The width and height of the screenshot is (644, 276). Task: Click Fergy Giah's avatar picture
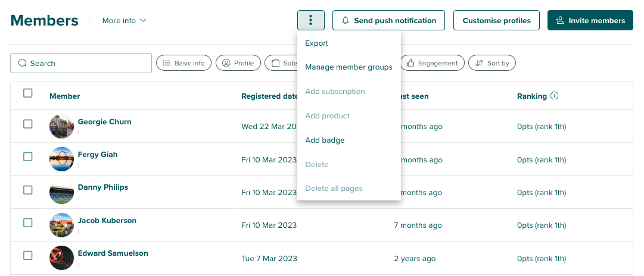(61, 159)
